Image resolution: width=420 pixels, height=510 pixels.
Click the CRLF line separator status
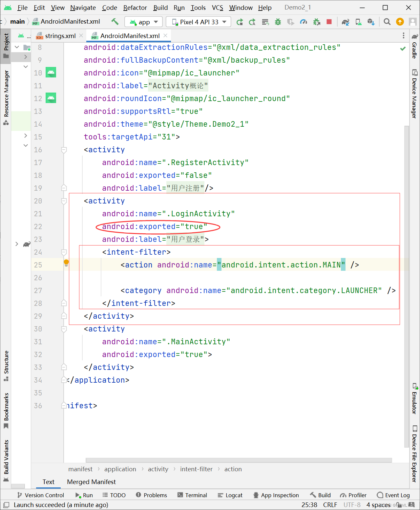pos(330,505)
